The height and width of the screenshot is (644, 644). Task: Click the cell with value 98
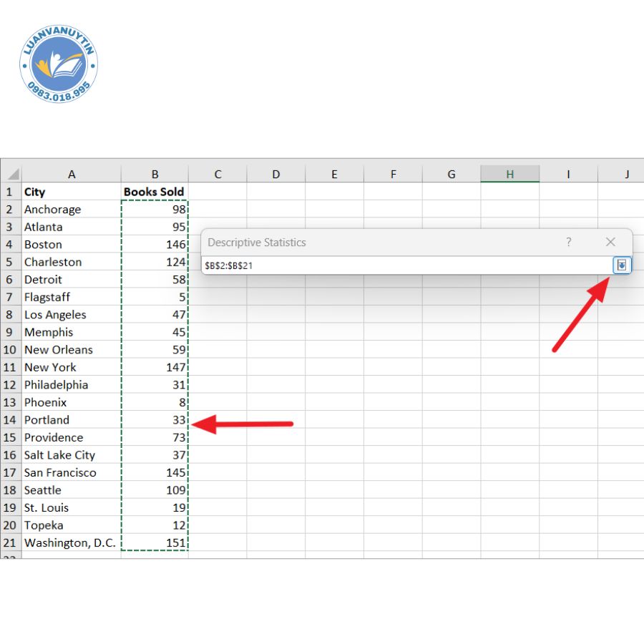[155, 210]
